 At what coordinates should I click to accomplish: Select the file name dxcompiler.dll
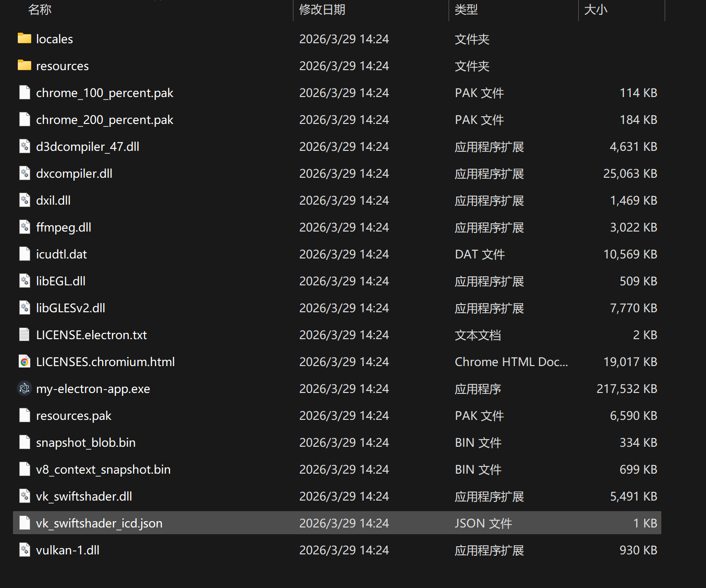point(74,173)
